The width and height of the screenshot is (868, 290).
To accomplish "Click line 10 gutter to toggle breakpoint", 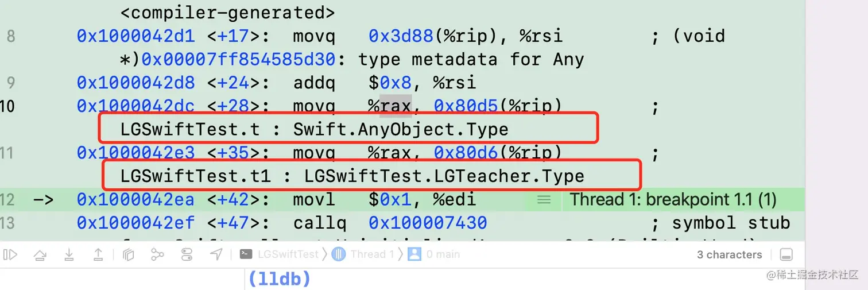I will coord(7,106).
